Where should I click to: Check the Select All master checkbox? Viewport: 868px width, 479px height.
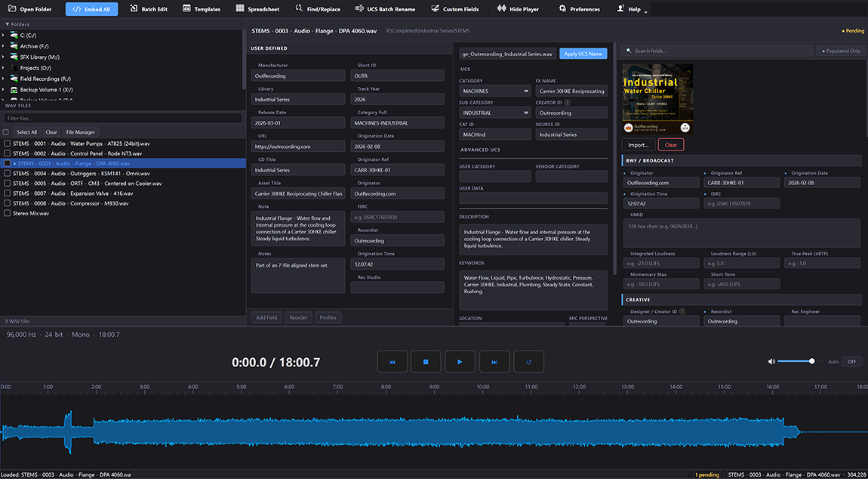coord(6,132)
